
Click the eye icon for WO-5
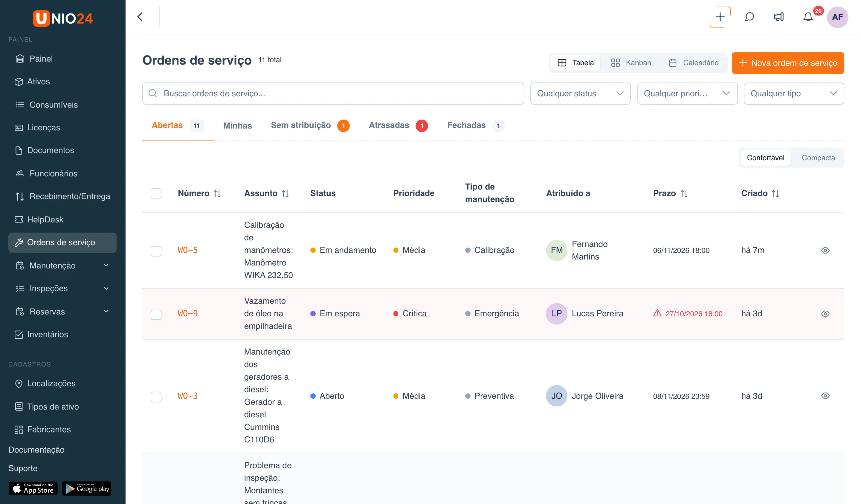coord(825,251)
